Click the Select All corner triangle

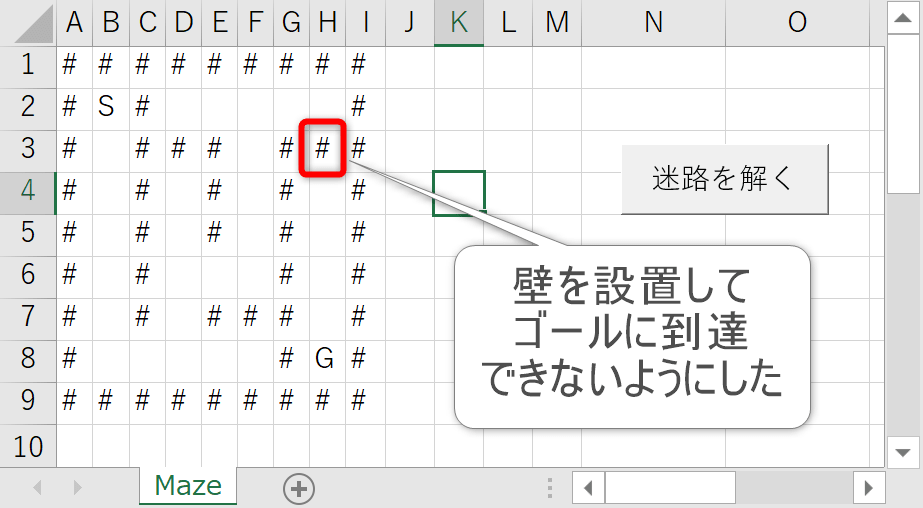(28, 22)
